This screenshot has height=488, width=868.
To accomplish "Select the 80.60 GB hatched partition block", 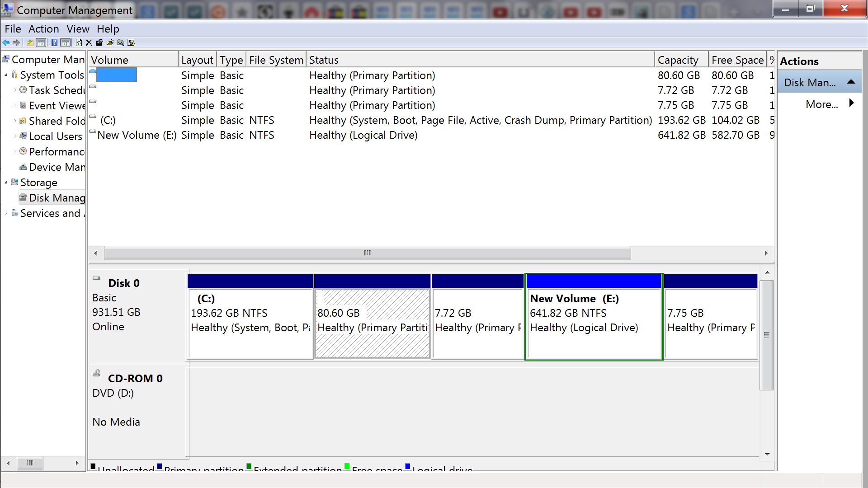I will click(372, 323).
